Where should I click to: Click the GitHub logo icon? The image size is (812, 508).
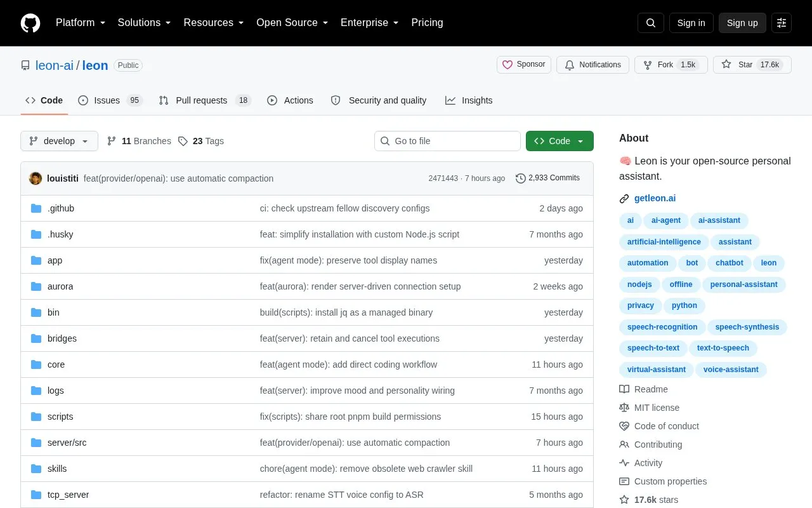tap(30, 23)
